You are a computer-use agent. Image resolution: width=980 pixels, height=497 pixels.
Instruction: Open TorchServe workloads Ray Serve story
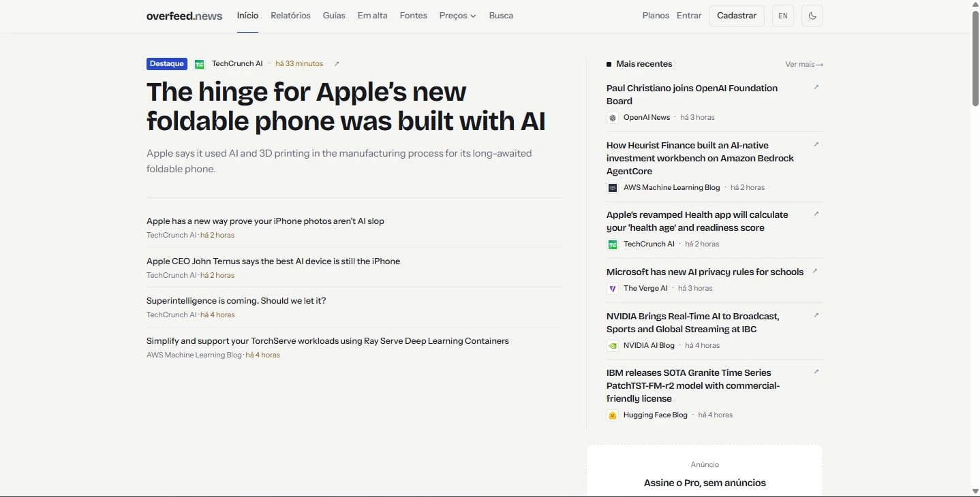click(x=328, y=341)
